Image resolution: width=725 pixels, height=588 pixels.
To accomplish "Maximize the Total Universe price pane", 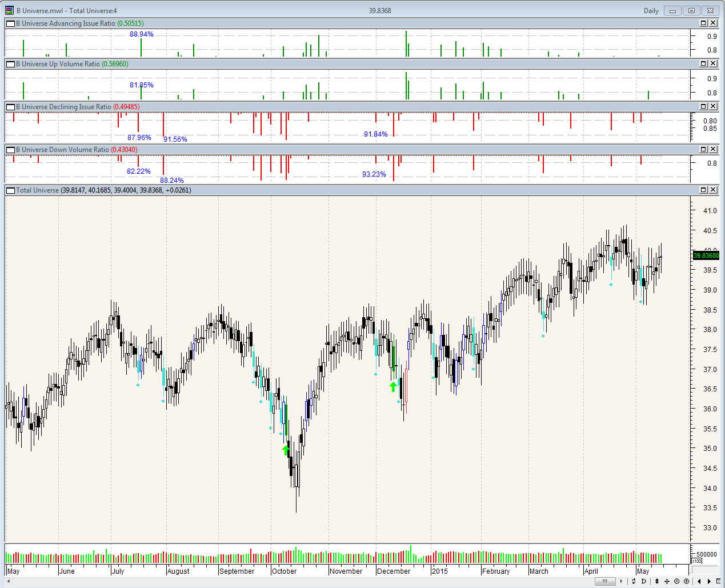I will point(704,190).
